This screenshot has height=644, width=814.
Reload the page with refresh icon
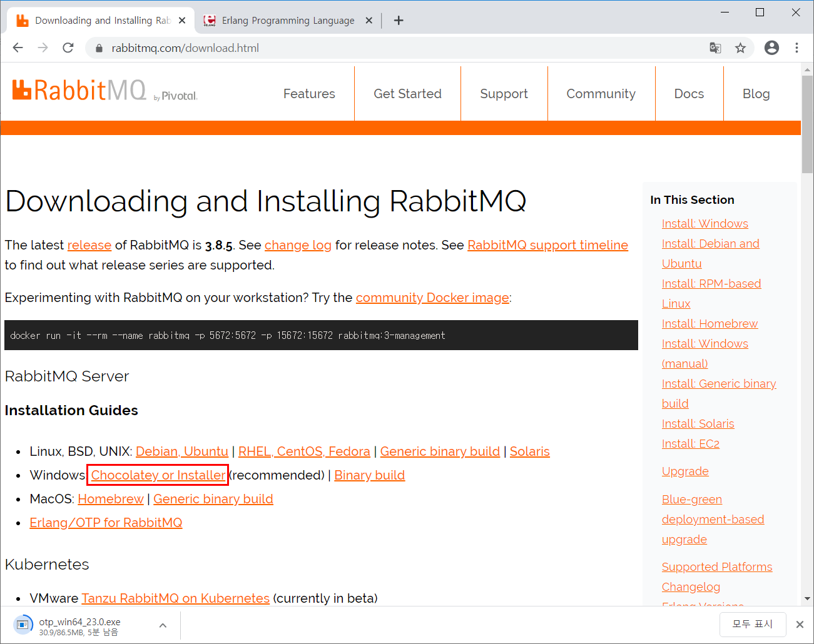tap(68, 48)
